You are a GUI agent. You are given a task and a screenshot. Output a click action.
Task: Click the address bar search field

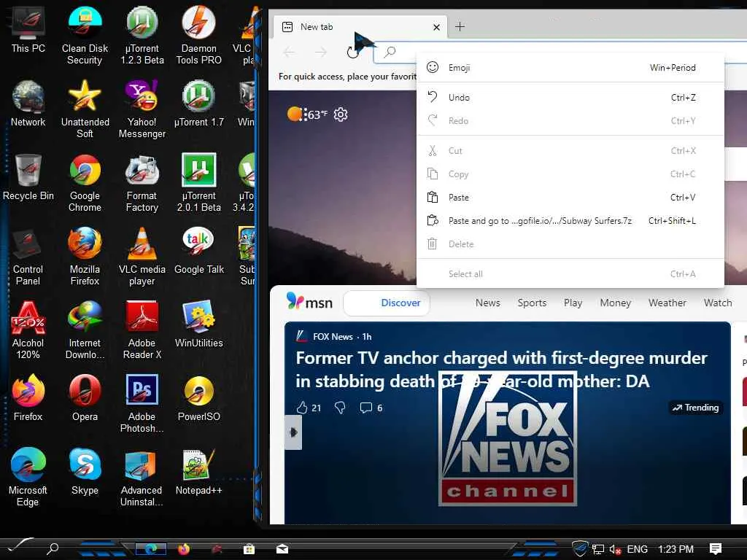(x=560, y=52)
